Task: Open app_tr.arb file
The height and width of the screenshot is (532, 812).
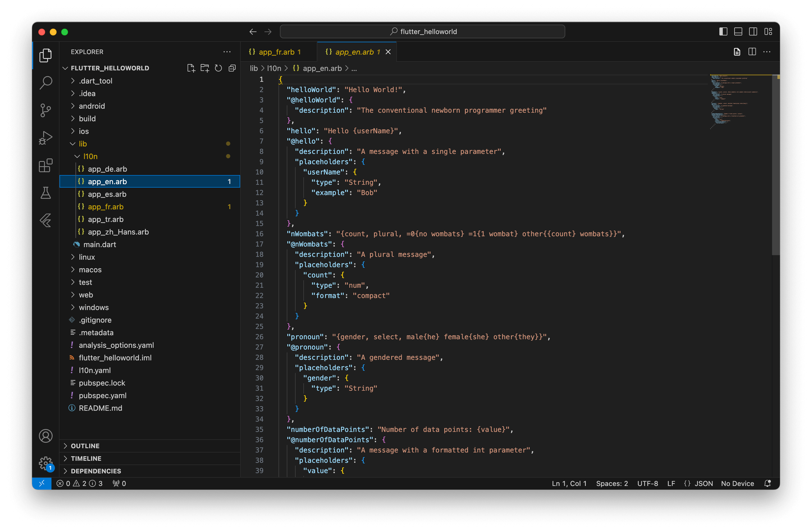Action: tap(150, 219)
